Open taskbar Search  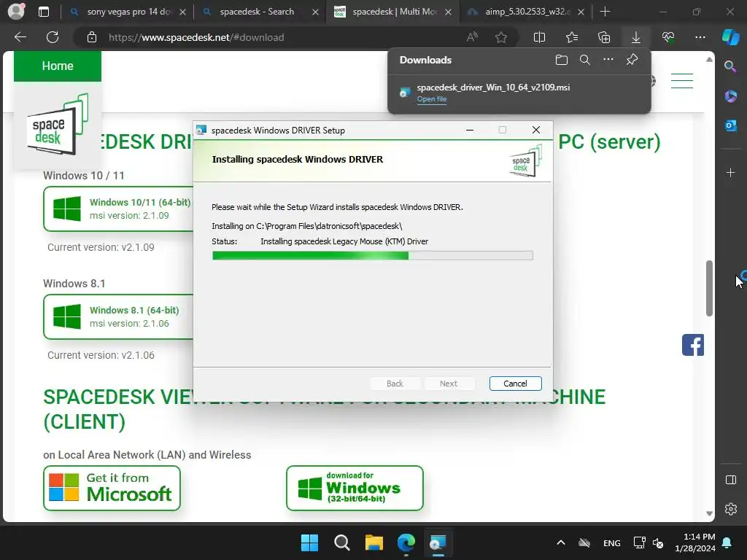[341, 542]
